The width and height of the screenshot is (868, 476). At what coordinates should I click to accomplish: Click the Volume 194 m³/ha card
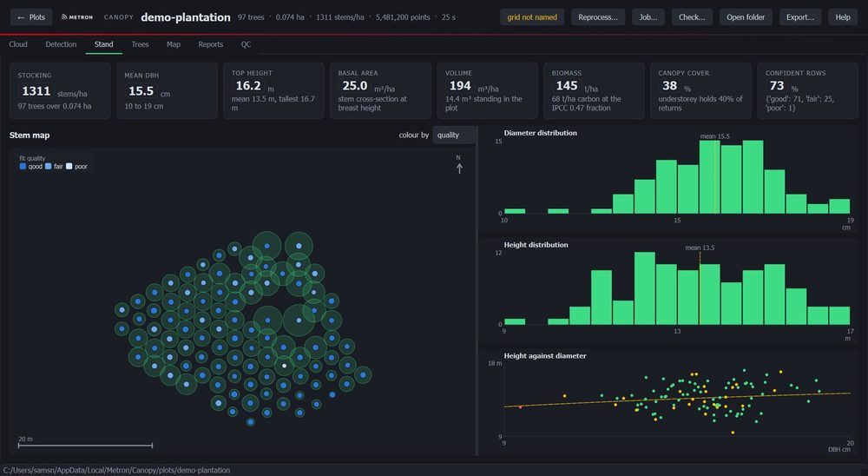[487, 90]
